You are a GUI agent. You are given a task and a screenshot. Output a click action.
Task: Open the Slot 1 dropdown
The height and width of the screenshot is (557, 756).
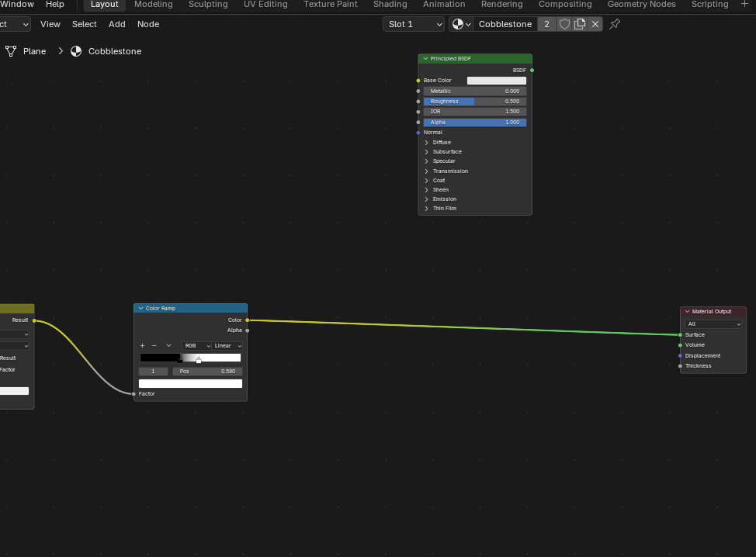click(x=414, y=24)
